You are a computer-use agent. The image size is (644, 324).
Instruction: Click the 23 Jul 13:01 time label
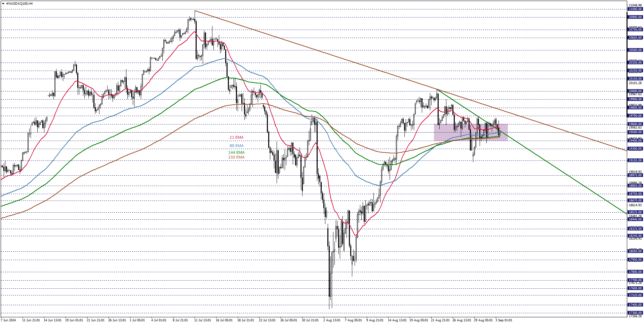(267, 320)
